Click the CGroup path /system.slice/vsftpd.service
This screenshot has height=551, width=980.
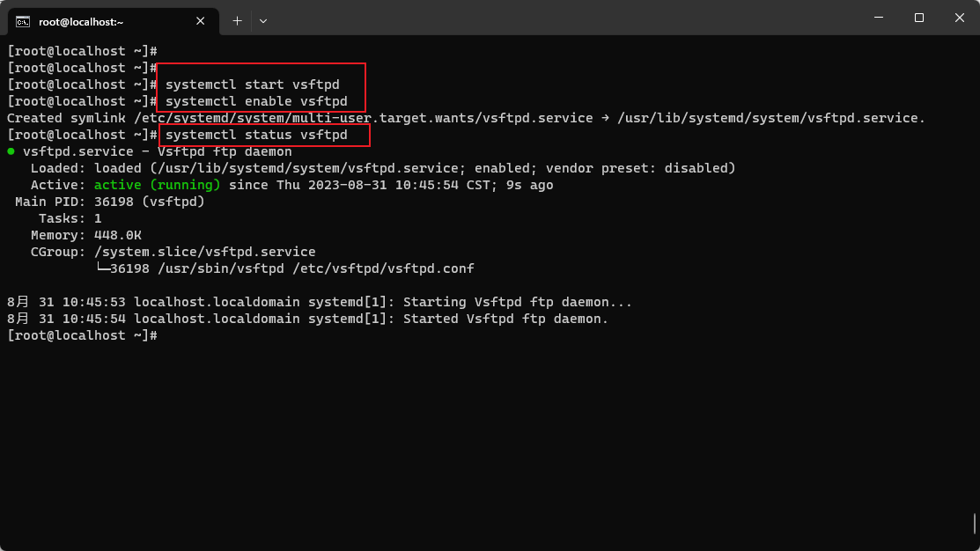[x=205, y=251]
